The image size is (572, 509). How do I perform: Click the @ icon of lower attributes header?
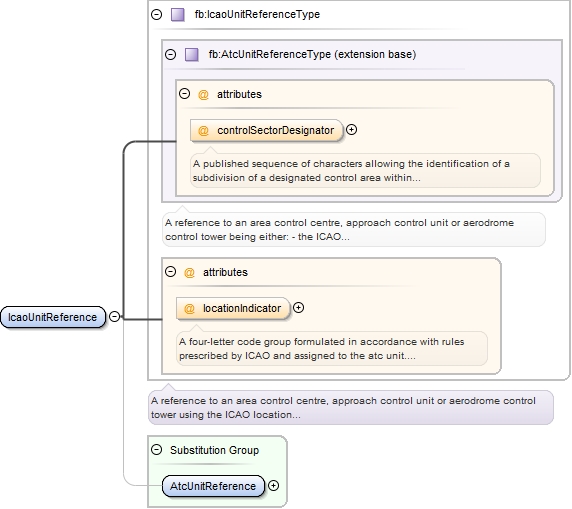(x=189, y=273)
